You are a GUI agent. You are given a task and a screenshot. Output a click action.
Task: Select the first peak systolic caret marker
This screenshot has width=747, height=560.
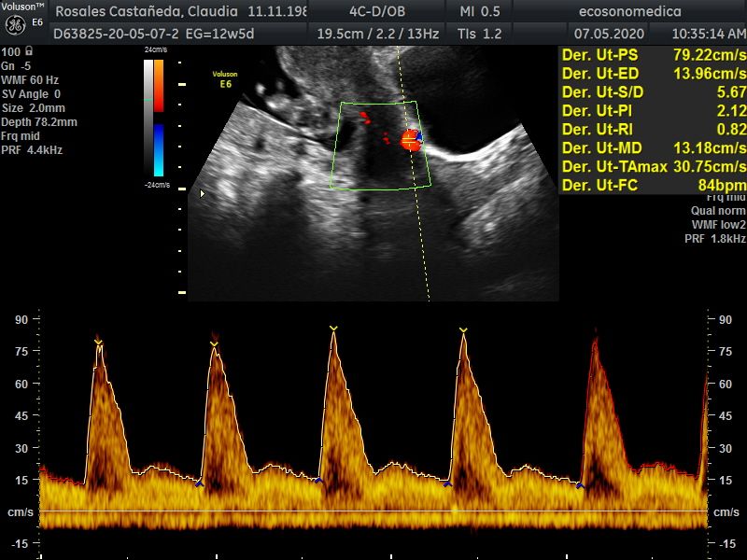pyautogui.click(x=98, y=343)
